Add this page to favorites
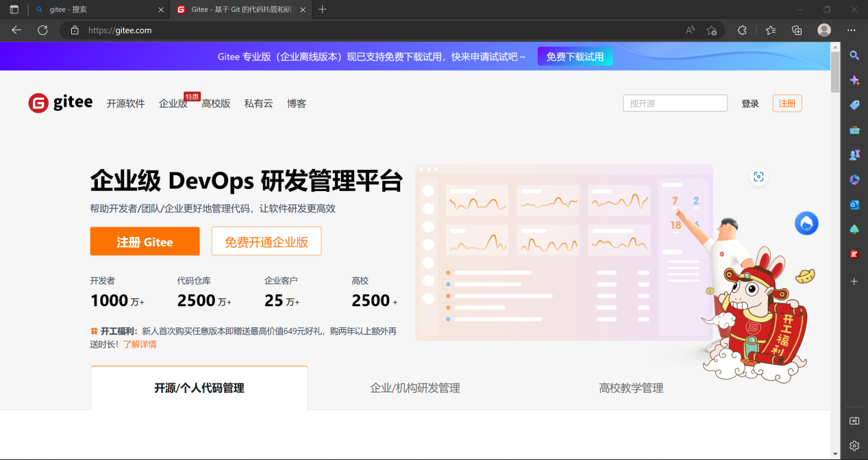868x460 pixels. coord(712,30)
